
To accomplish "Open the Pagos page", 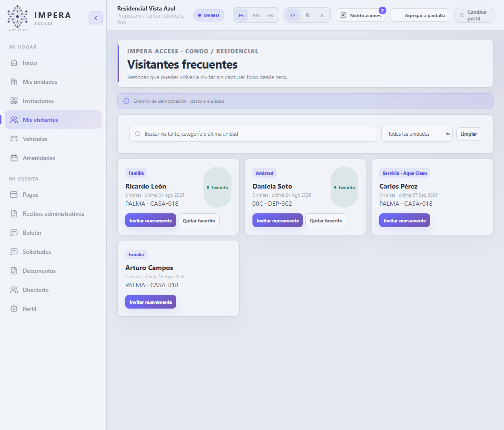I will (53, 194).
